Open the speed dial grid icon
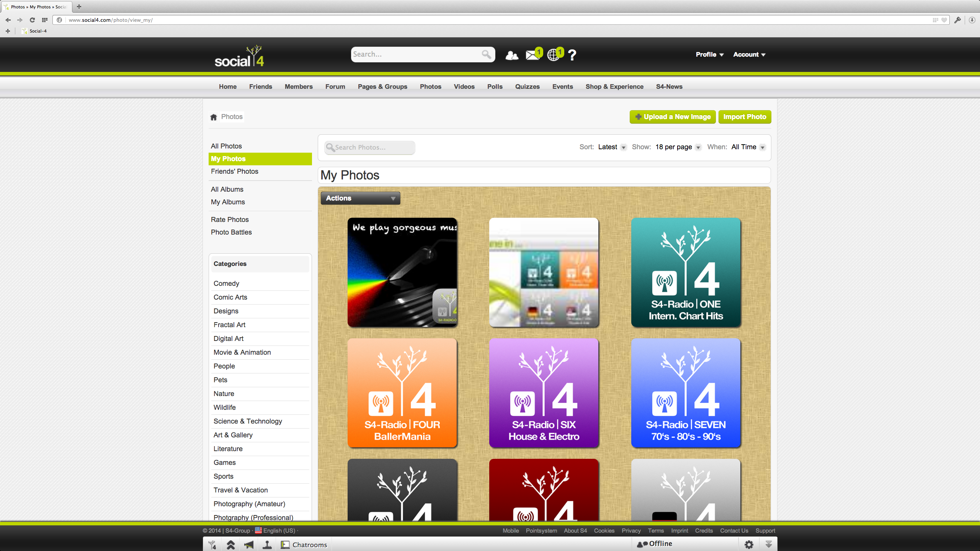The image size is (980, 551). pyautogui.click(x=45, y=20)
